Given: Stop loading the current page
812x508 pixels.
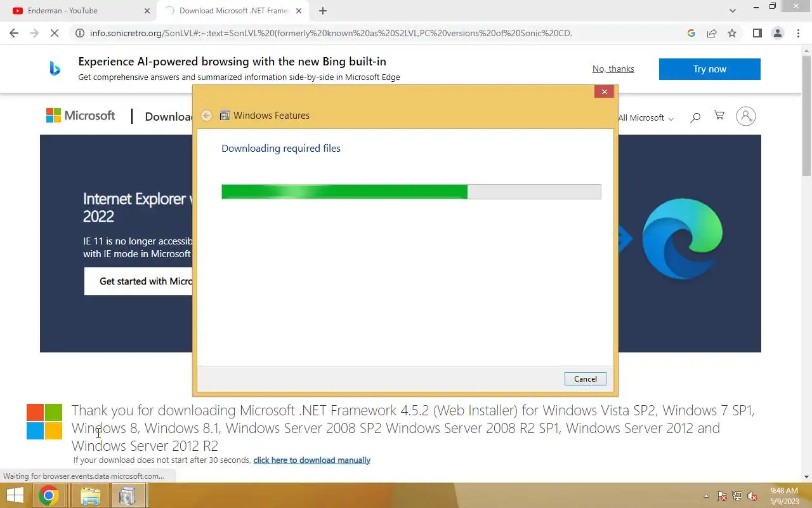Looking at the screenshot, I should 55,33.
